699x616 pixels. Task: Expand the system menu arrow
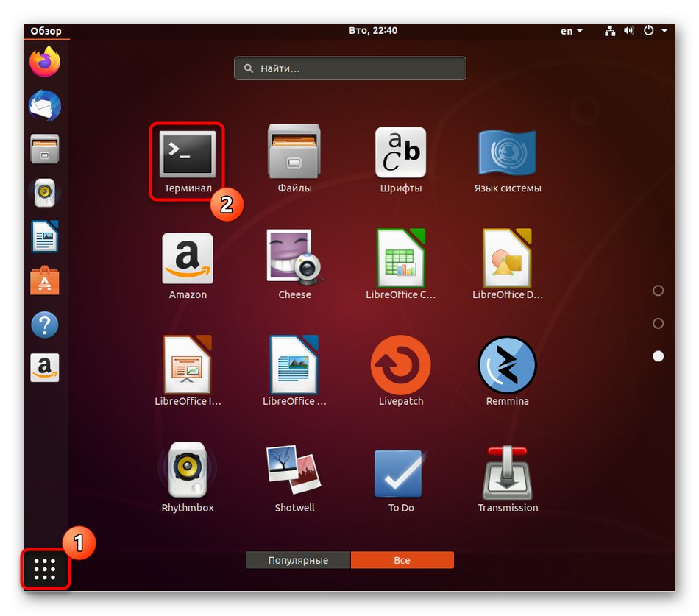(x=664, y=31)
